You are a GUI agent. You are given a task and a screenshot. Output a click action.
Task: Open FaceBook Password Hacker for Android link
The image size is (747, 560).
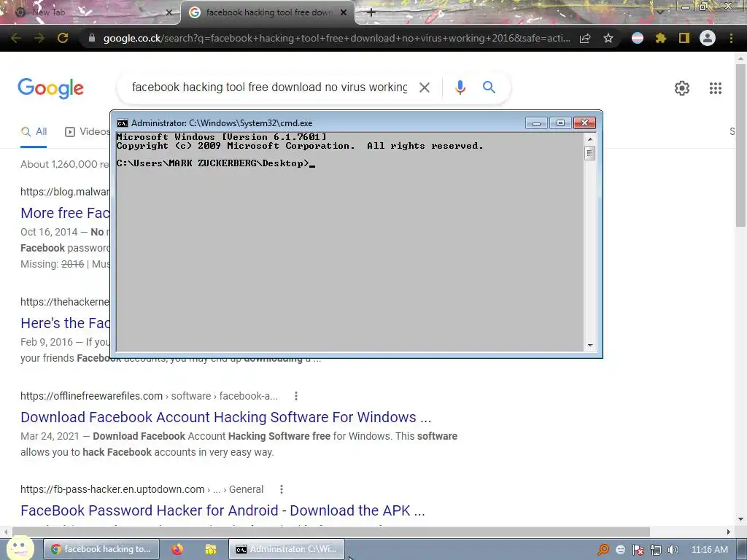pyautogui.click(x=222, y=510)
